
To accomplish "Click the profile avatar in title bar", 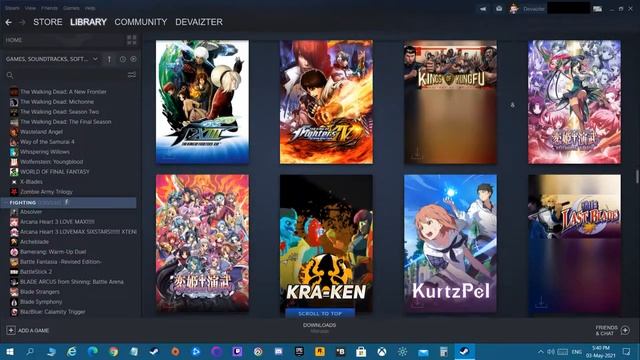I will pos(514,9).
